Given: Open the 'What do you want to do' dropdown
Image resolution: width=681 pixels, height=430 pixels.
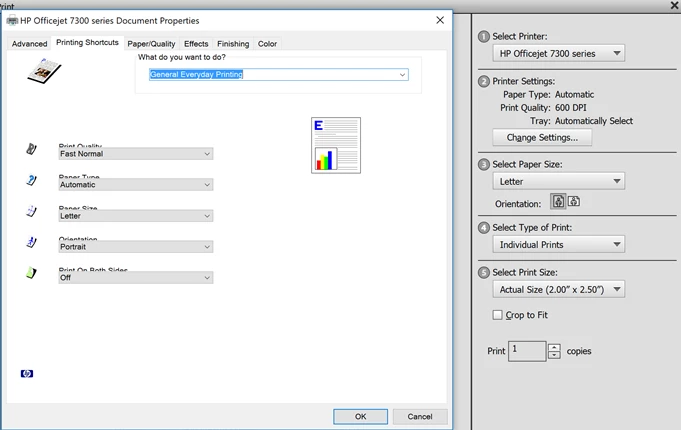Looking at the screenshot, I should point(278,74).
